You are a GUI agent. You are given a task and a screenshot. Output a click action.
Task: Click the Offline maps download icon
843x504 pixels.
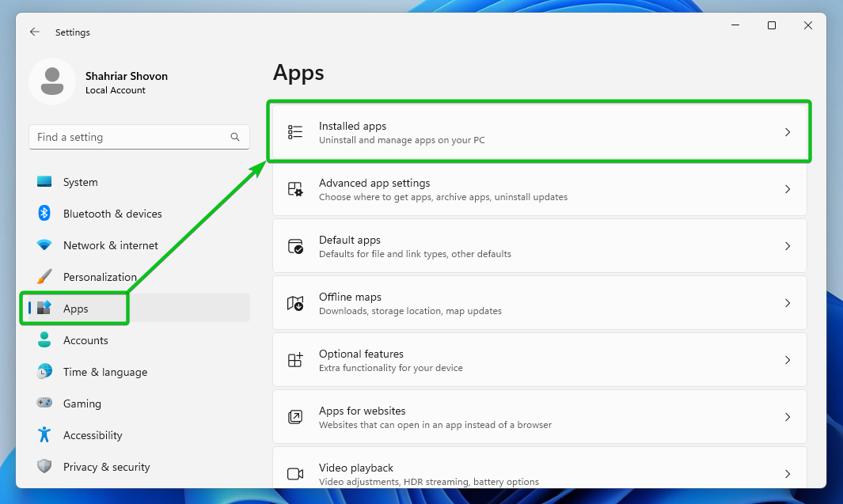[295, 302]
